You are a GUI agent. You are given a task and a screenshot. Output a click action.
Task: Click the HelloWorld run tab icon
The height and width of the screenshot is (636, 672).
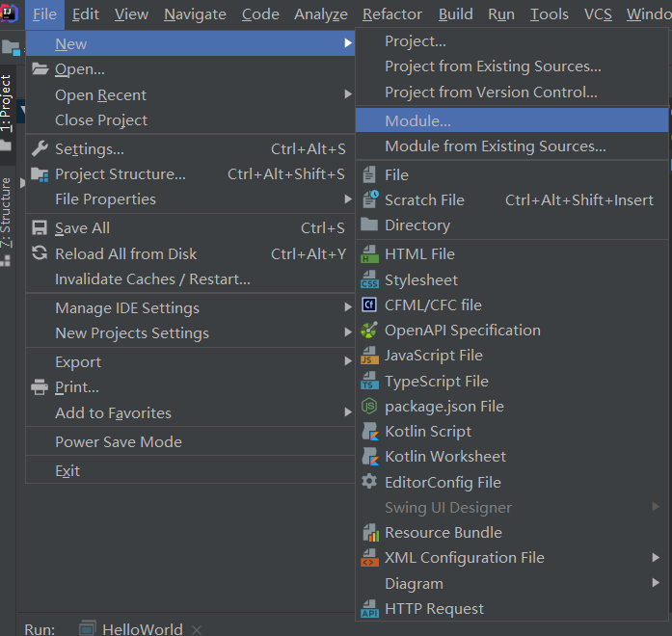pos(88,628)
